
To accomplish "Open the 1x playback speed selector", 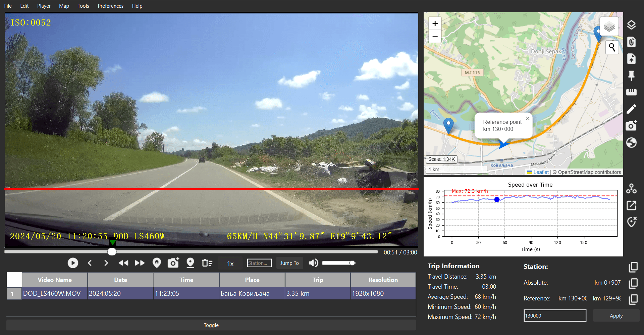I will point(230,263).
